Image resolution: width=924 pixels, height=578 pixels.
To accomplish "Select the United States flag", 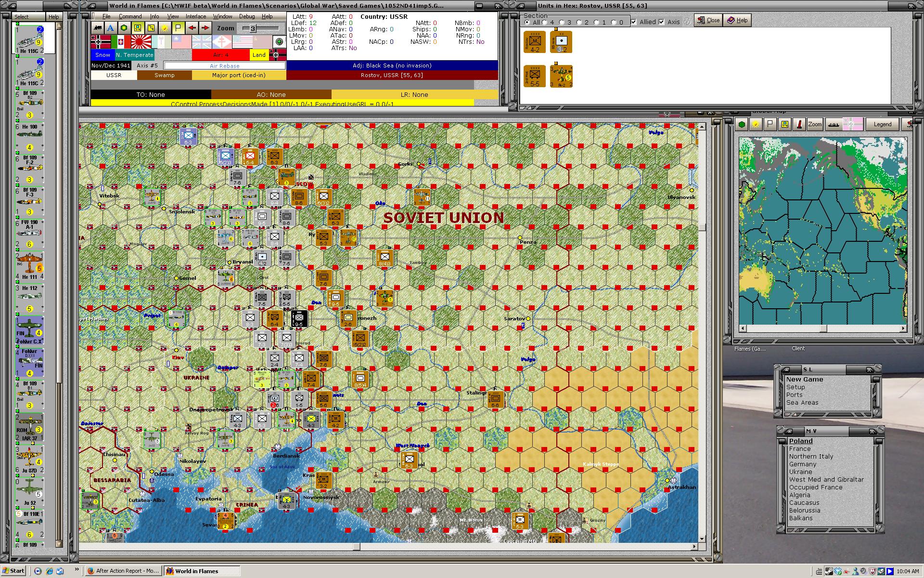I will coord(242,42).
